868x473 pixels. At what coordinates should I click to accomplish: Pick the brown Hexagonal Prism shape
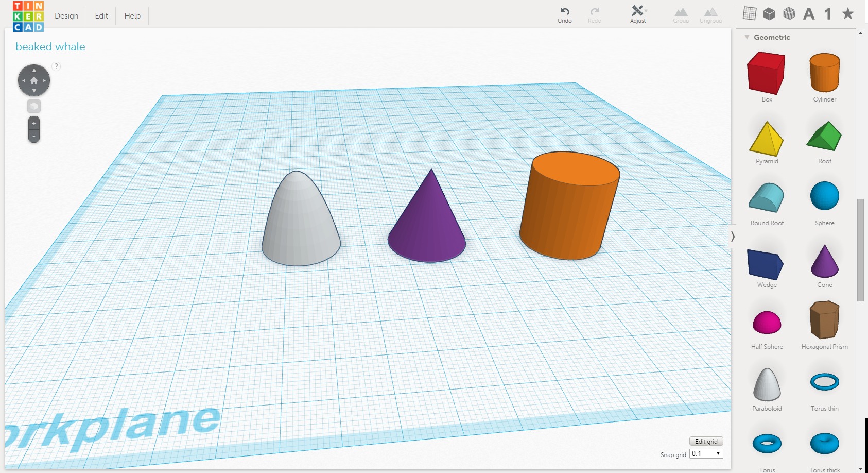[825, 320]
